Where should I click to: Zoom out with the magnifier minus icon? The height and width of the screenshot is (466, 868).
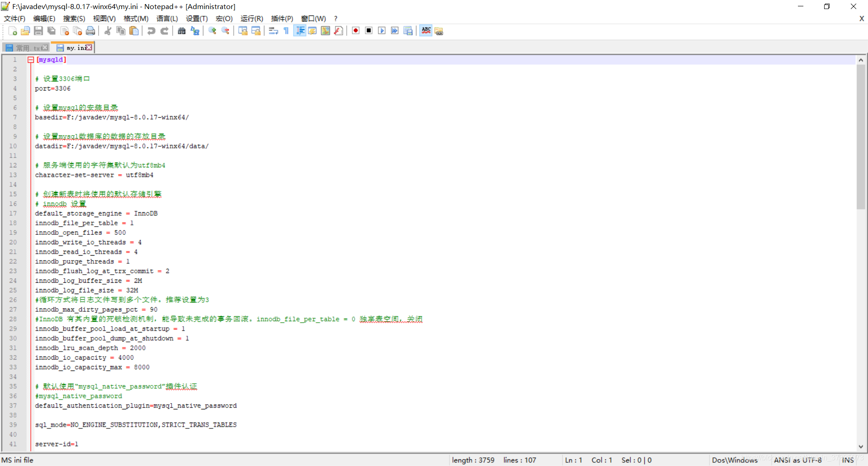click(x=225, y=31)
